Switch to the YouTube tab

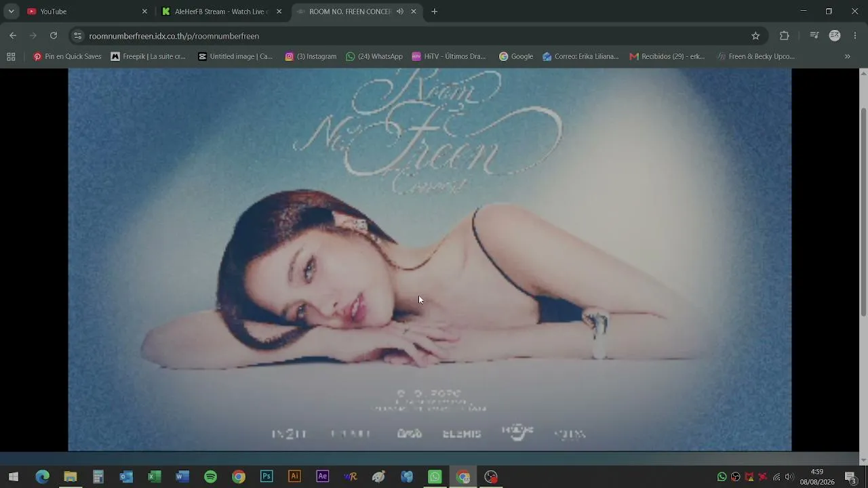85,12
